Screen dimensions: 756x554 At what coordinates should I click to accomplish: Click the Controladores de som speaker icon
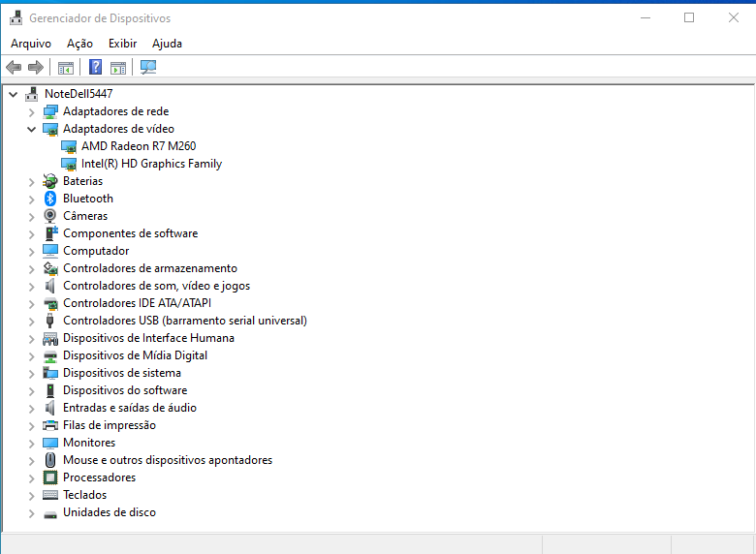point(49,286)
